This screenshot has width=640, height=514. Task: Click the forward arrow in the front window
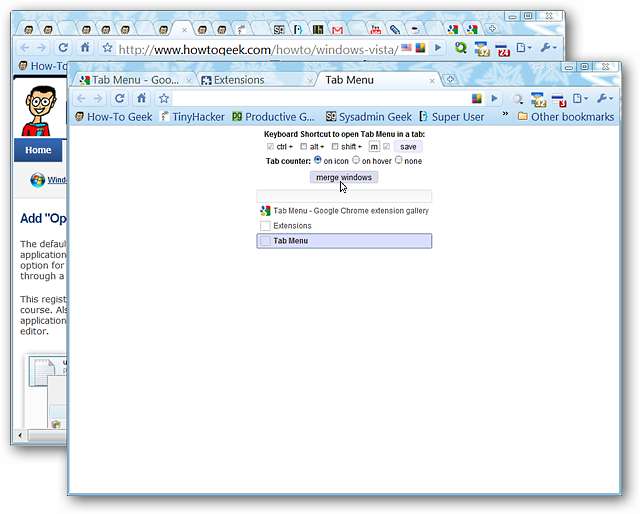pyautogui.click(x=98, y=99)
